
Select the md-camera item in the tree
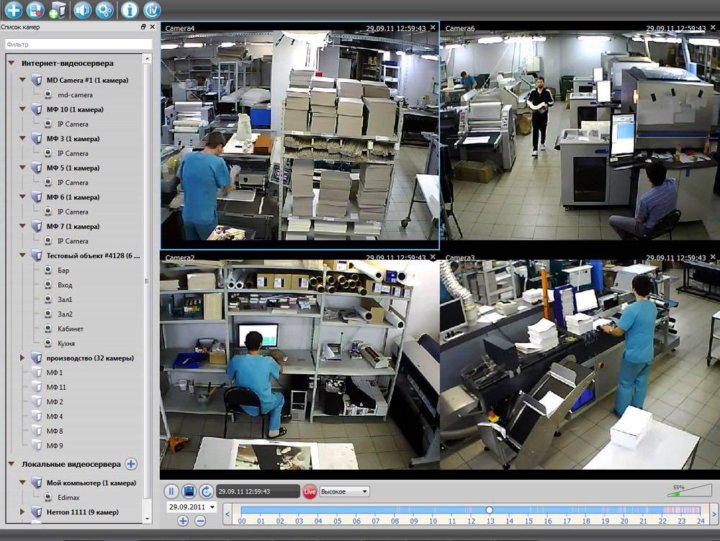pos(74,94)
